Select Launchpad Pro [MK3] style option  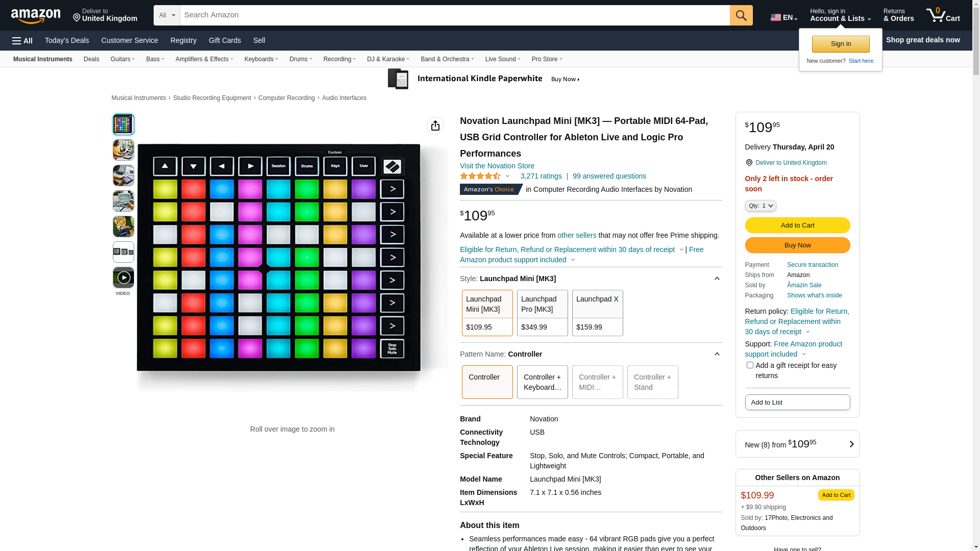542,313
